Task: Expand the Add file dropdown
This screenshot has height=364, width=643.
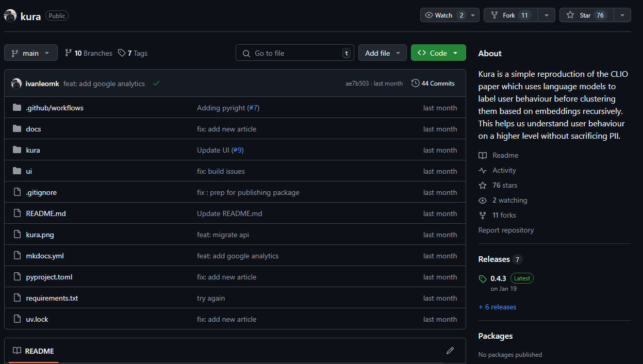Action: coord(383,53)
